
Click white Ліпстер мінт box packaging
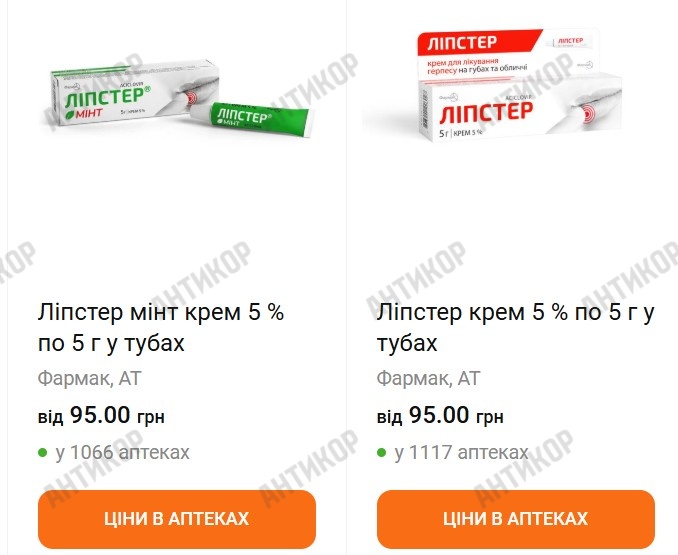(x=134, y=93)
